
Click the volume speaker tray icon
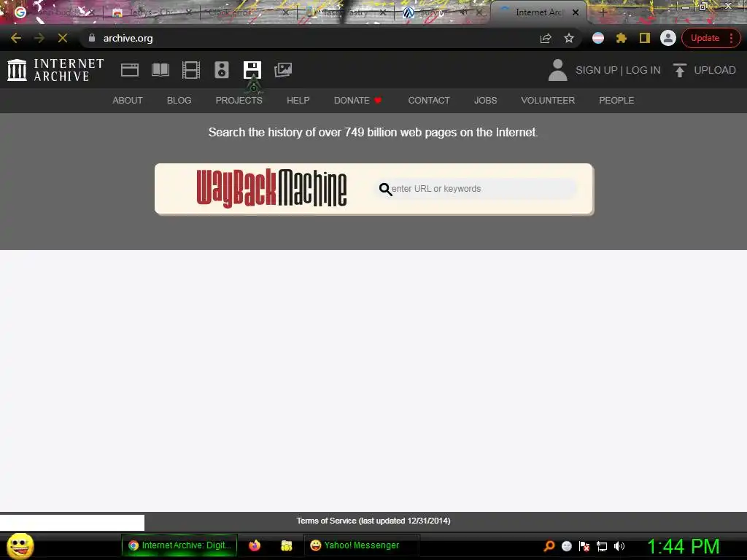[x=619, y=546]
